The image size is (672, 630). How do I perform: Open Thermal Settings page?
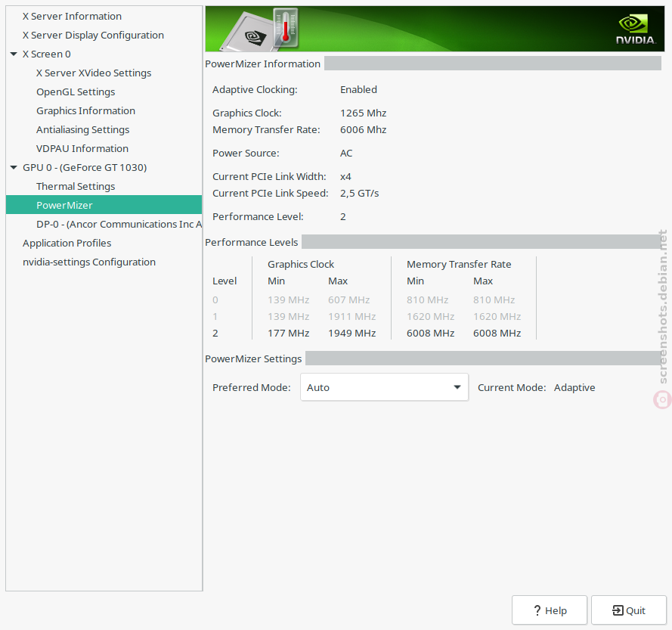click(x=76, y=186)
